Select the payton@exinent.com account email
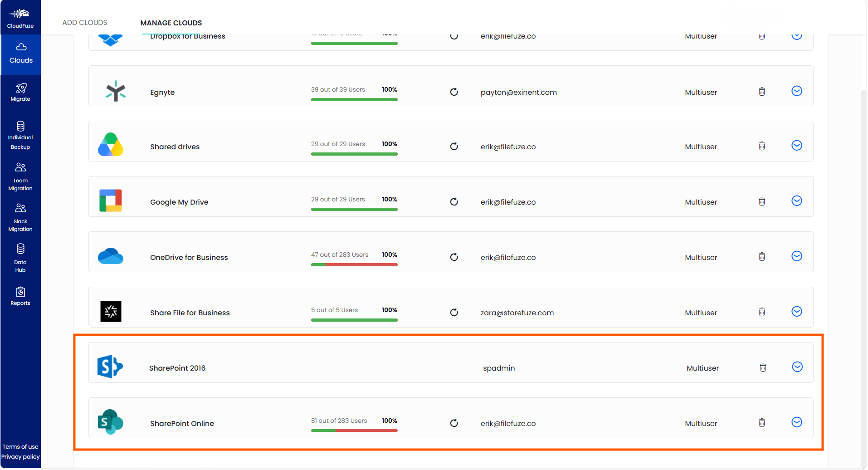The image size is (868, 470). 519,93
